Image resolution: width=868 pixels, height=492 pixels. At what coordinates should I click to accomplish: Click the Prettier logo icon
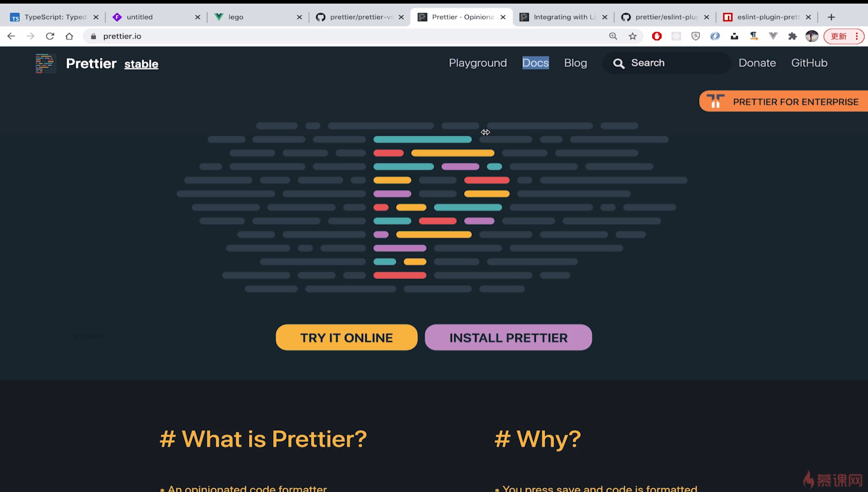pos(46,64)
